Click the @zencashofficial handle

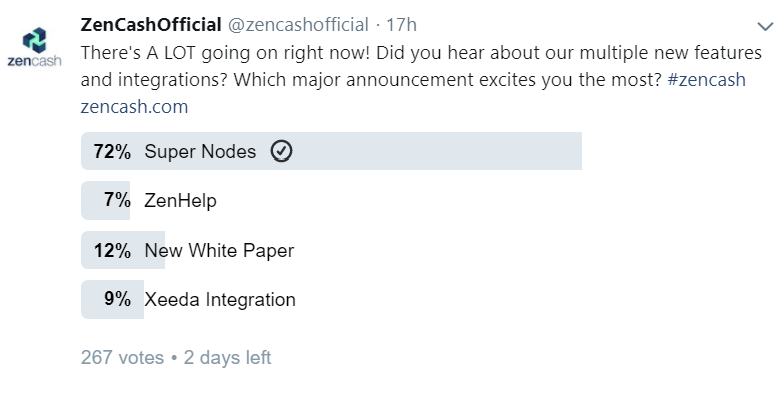click(x=298, y=25)
